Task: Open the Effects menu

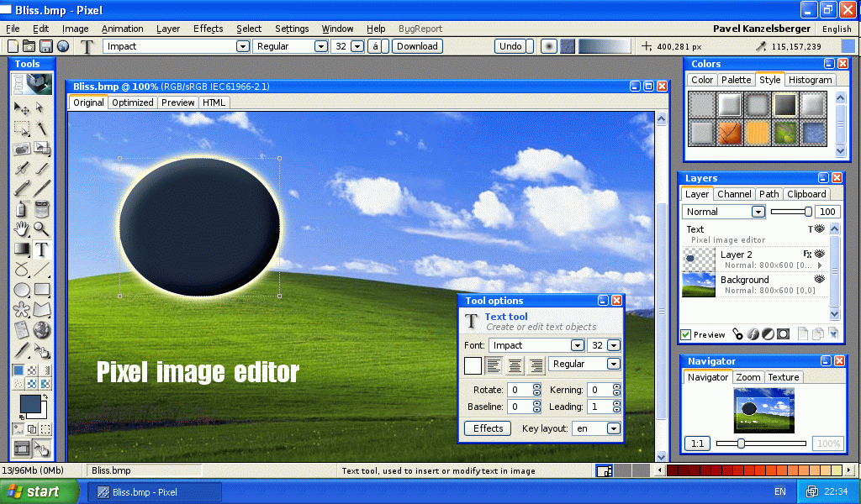Action: point(209,29)
